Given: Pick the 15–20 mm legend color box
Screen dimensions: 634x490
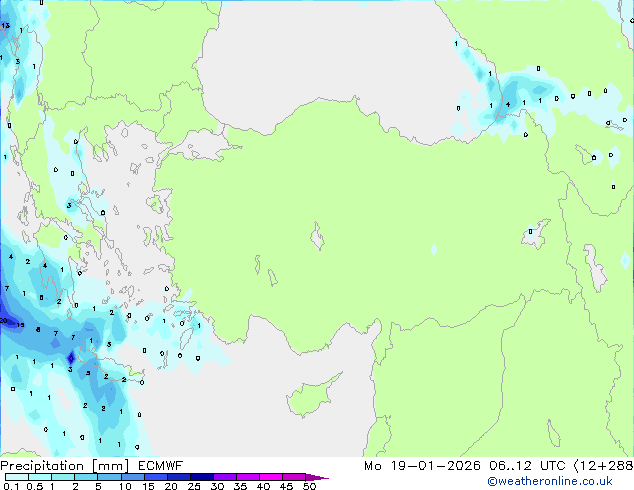Looking at the screenshot, I should coord(156,477).
